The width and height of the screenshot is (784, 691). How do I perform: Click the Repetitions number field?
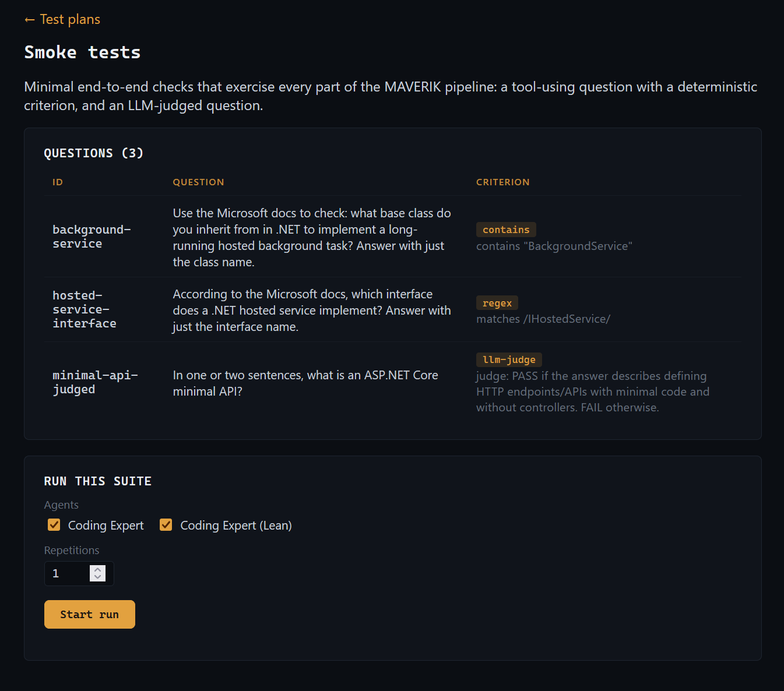79,573
